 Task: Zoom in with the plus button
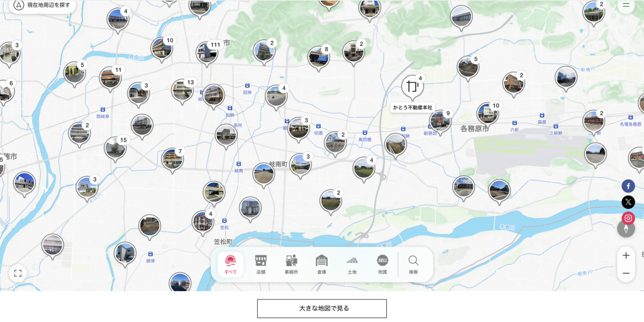(x=626, y=255)
